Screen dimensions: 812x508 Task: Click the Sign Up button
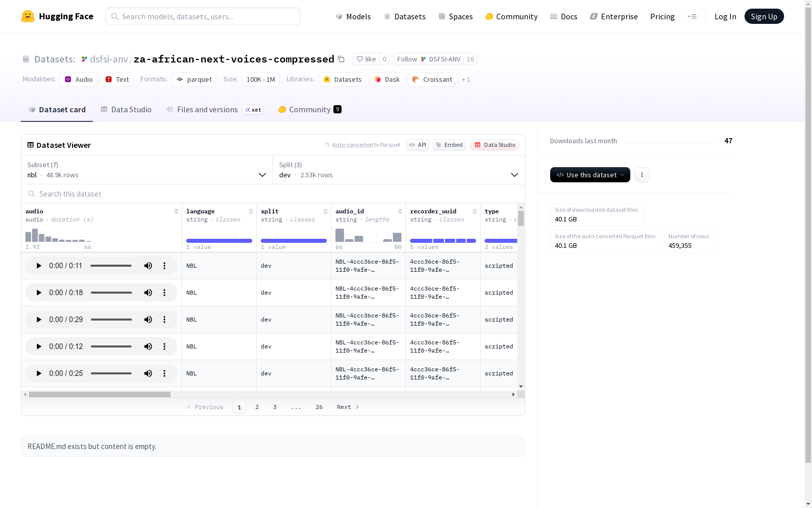pos(764,16)
